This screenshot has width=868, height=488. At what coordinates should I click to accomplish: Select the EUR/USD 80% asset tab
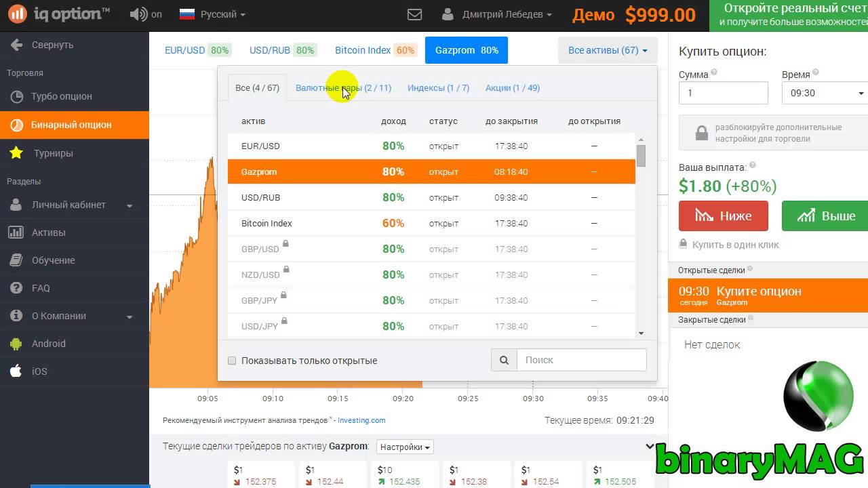197,50
